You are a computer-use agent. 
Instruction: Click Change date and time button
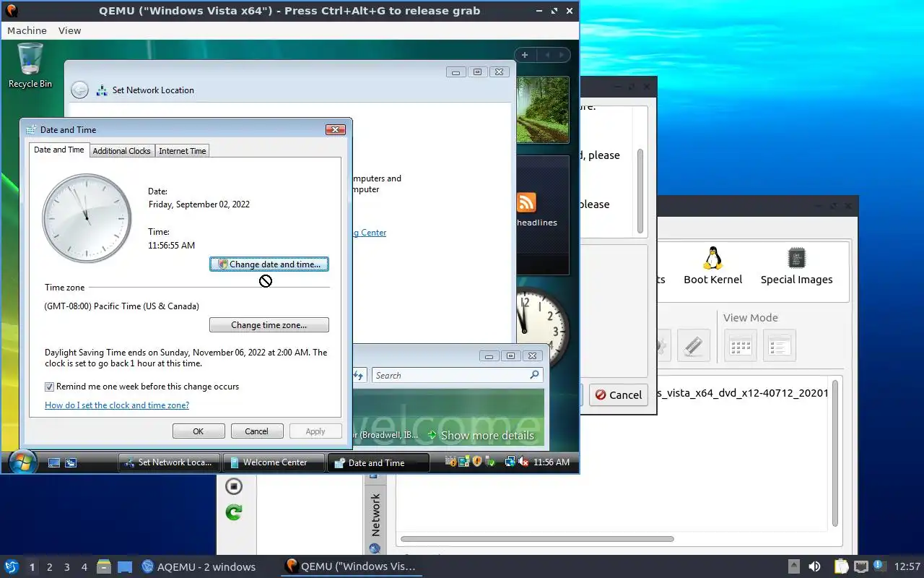(269, 264)
